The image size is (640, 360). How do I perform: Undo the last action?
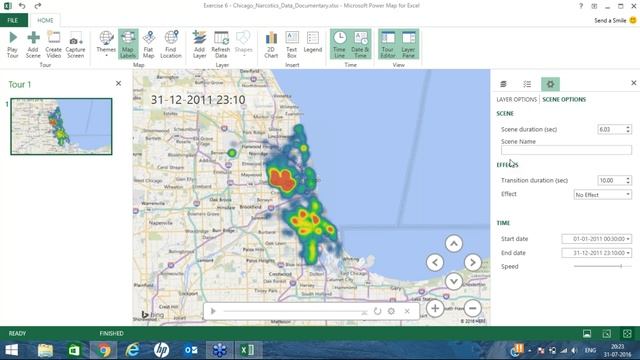(x=22, y=6)
